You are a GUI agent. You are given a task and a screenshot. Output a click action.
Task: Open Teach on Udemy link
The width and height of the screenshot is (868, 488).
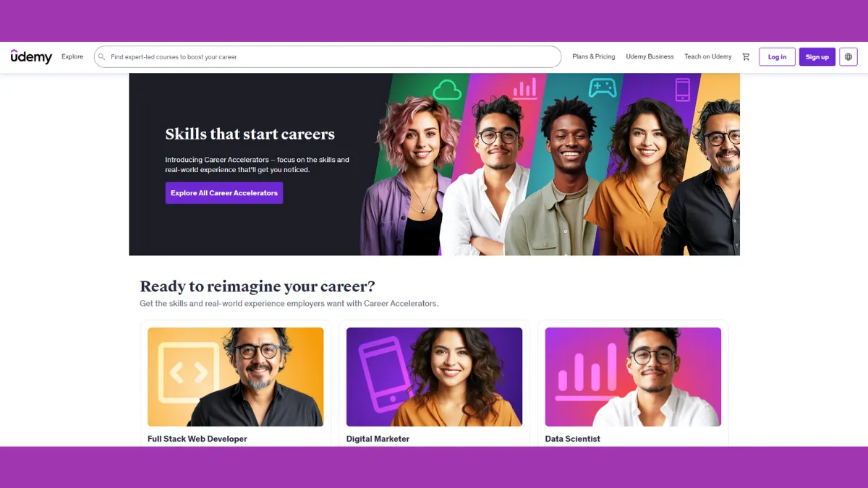pos(708,57)
